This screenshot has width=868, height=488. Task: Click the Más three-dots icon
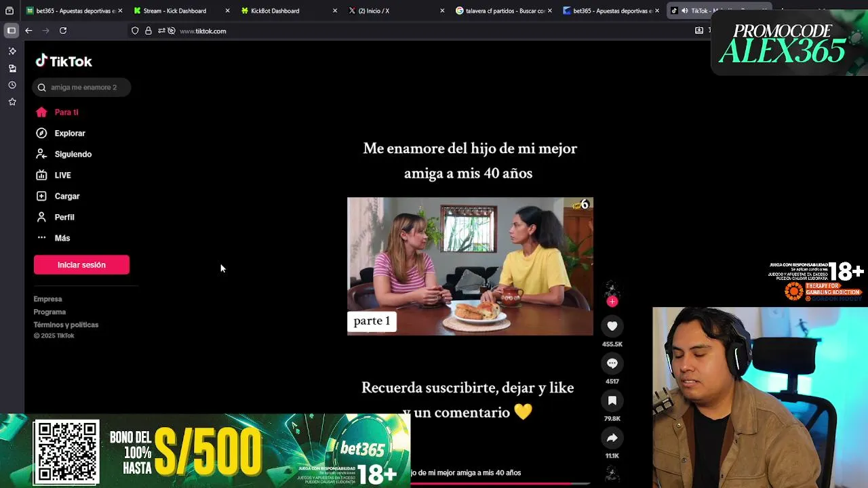click(41, 237)
